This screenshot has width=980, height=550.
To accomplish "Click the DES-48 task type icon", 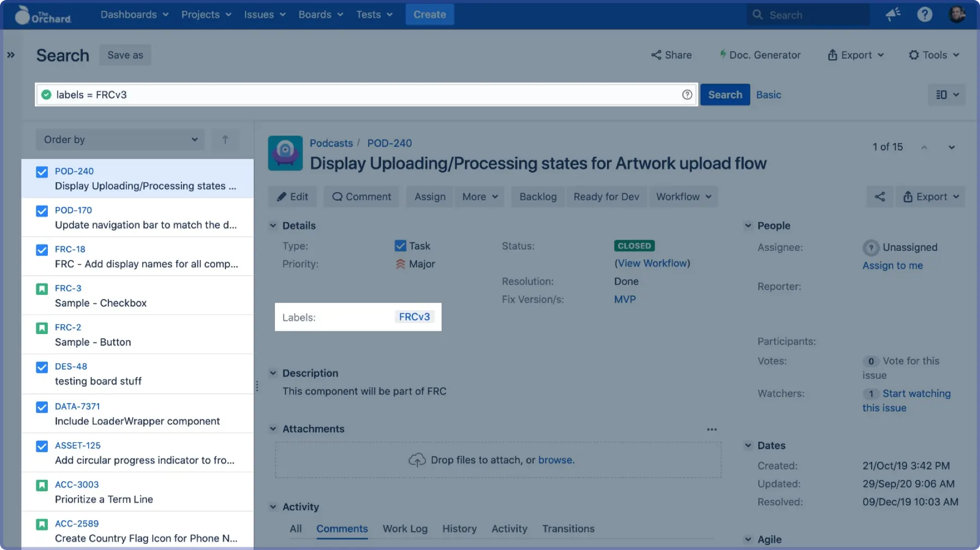I will [42, 367].
